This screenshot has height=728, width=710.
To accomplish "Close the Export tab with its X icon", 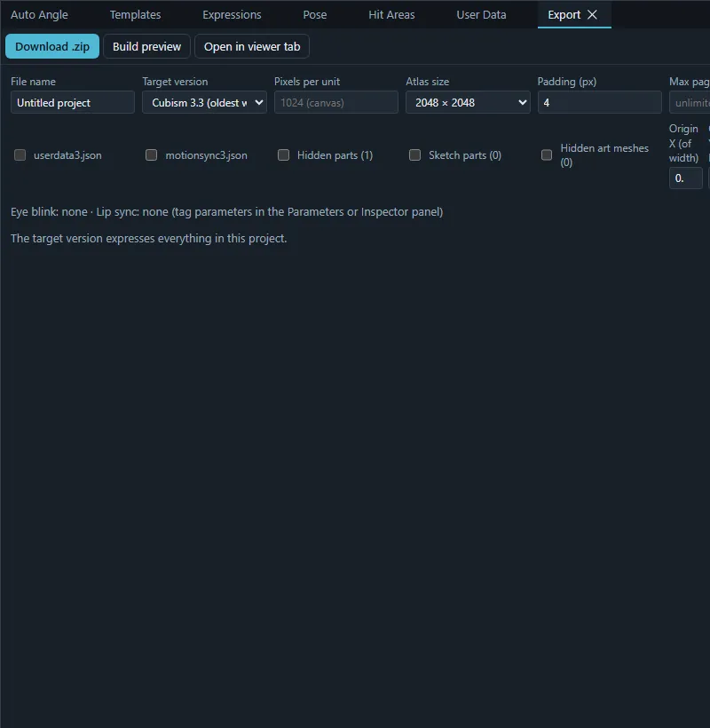I will pos(592,15).
